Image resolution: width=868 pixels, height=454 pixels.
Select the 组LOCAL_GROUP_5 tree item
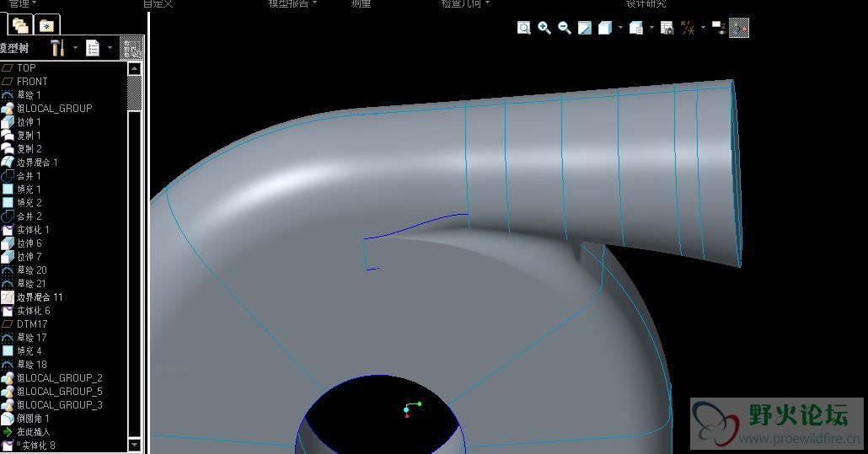pos(52,391)
